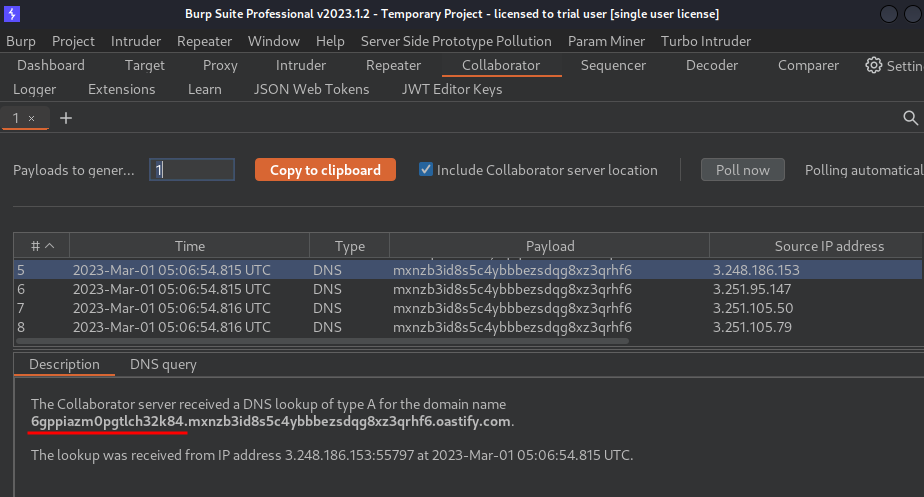Select interaction row 5 from 3.248.186.153

468,270
